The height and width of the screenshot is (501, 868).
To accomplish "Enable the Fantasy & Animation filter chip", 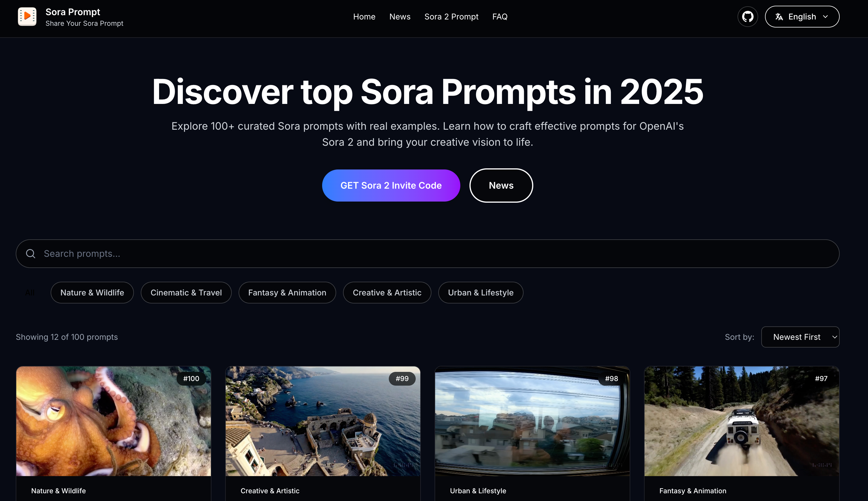I will point(287,293).
